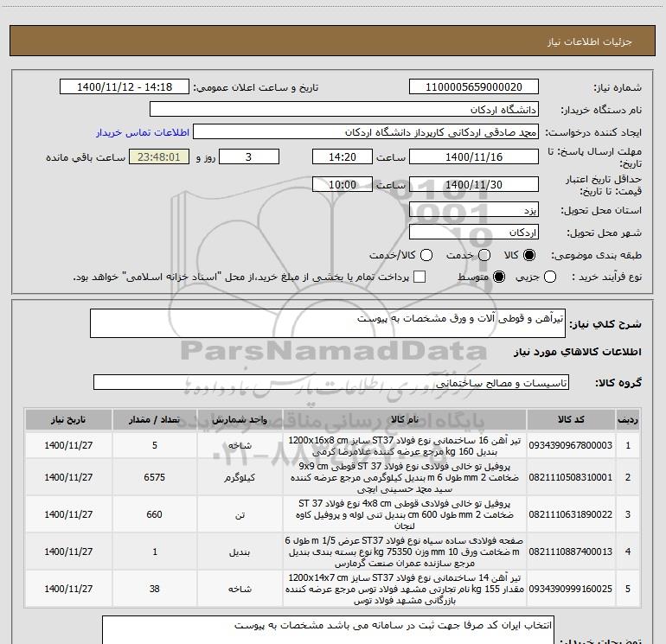Click the واحد شمارش column header
The height and width of the screenshot is (644, 666).
click(x=240, y=419)
